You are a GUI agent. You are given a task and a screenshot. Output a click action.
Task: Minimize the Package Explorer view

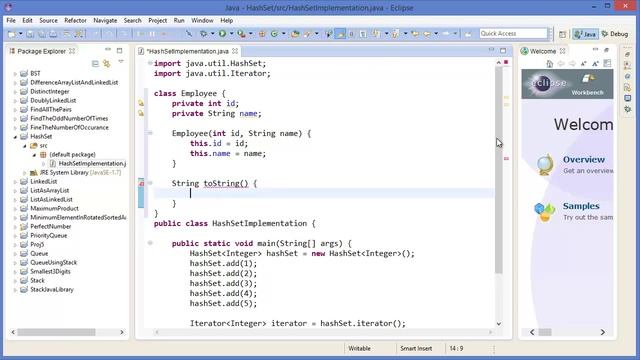[x=108, y=50]
